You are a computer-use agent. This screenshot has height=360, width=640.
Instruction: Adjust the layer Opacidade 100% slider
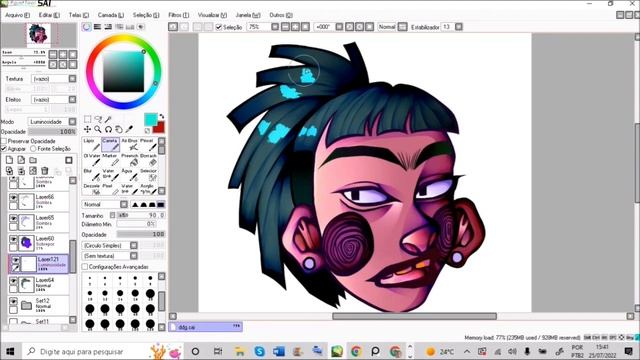point(52,132)
